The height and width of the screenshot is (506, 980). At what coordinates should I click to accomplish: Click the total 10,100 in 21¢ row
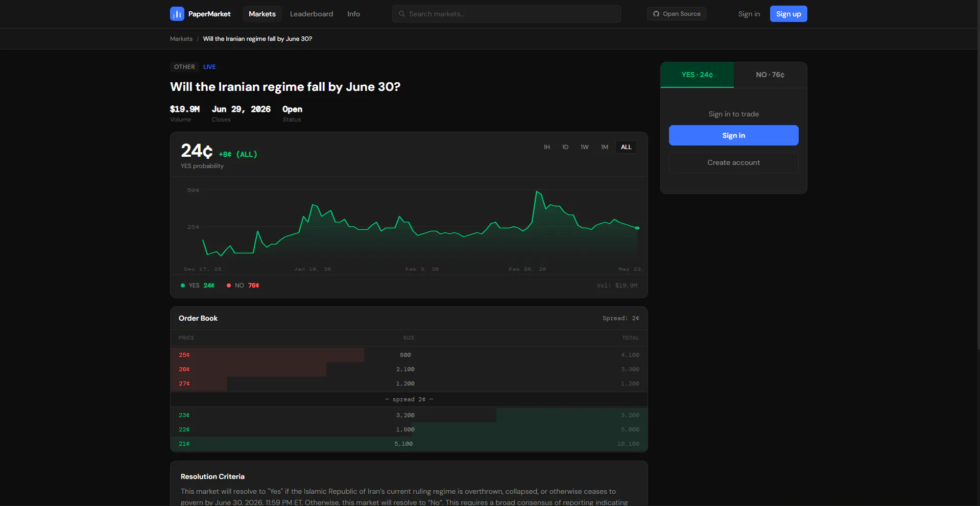tap(628, 444)
